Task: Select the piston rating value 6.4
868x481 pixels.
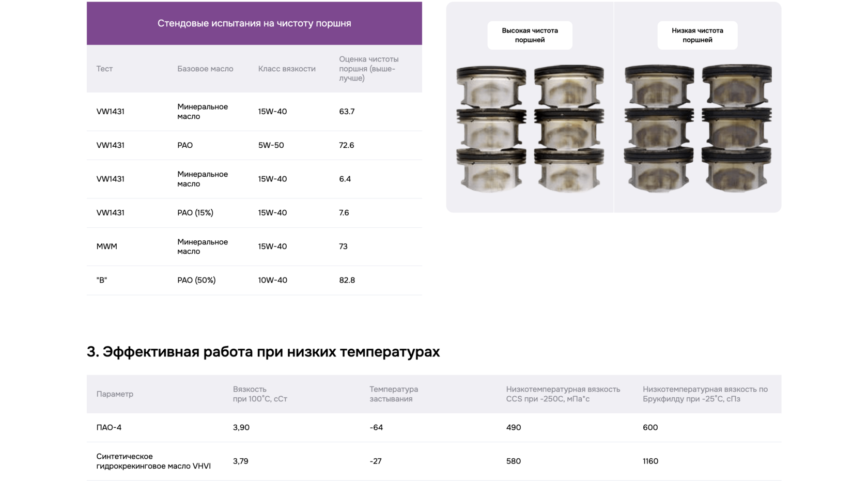Action: click(345, 179)
